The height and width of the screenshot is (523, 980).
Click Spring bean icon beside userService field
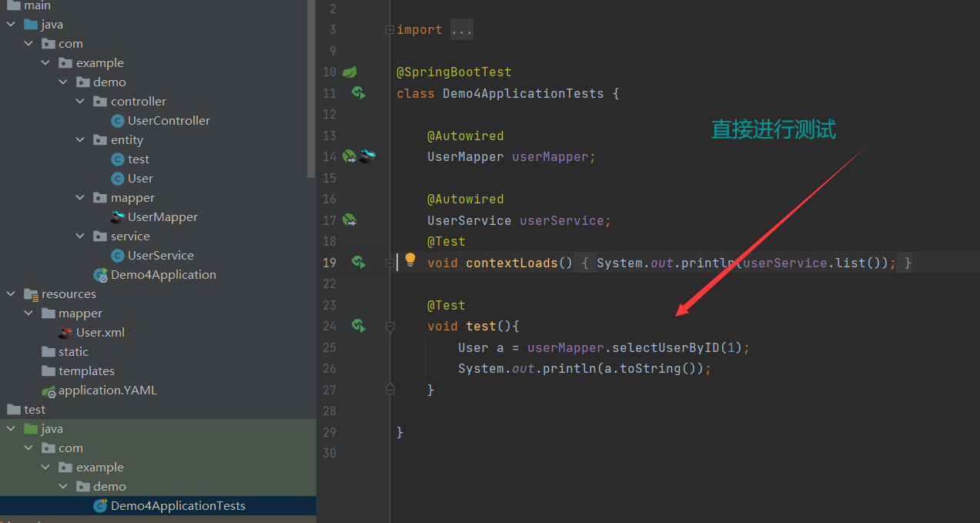[348, 220]
